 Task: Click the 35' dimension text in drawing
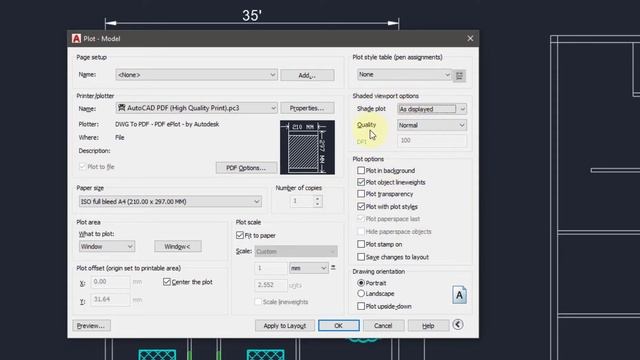(252, 16)
